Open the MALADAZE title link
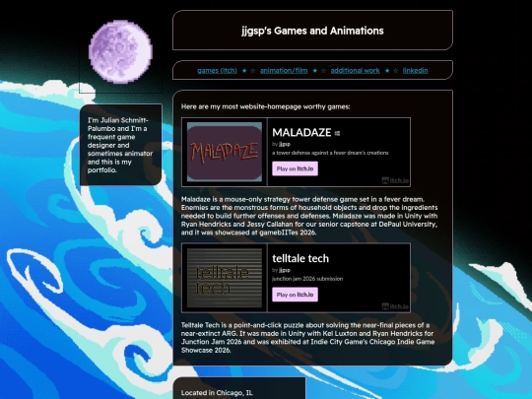This screenshot has width=532, height=399. (x=301, y=132)
